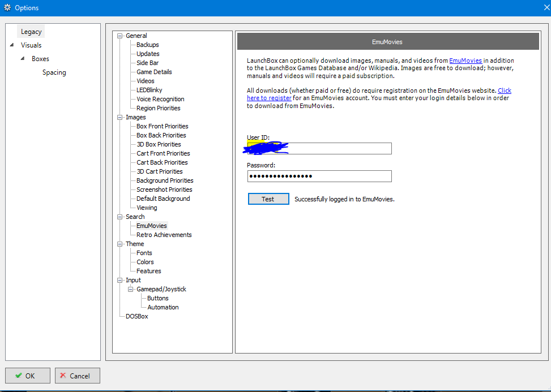
Task: Select Boxes in the left panel
Action: tap(40, 59)
